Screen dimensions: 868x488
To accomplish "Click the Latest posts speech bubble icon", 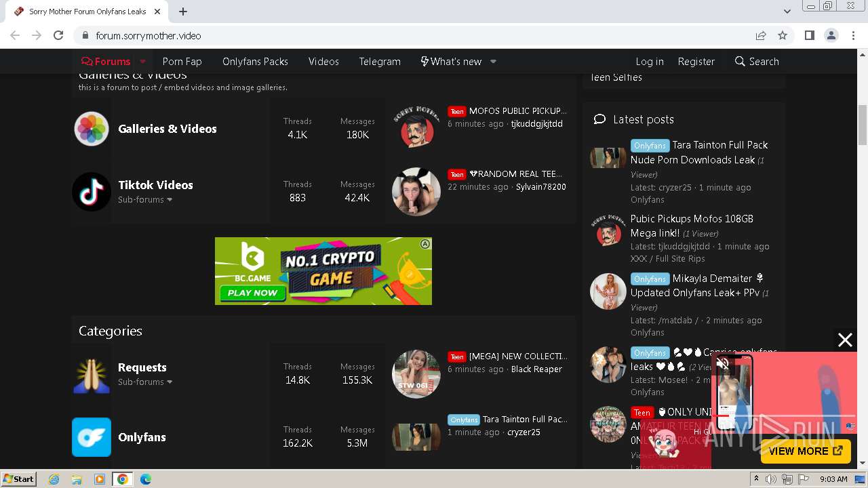I will (599, 119).
